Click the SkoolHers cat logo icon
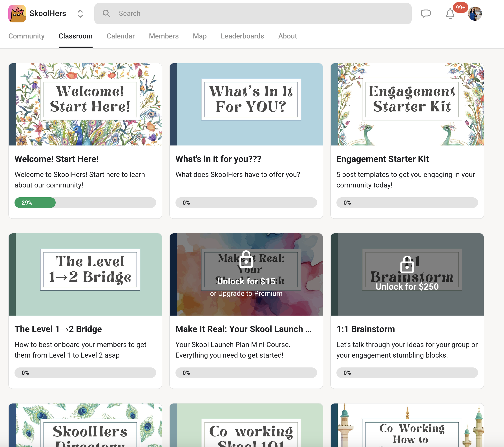504x447 pixels. click(17, 14)
